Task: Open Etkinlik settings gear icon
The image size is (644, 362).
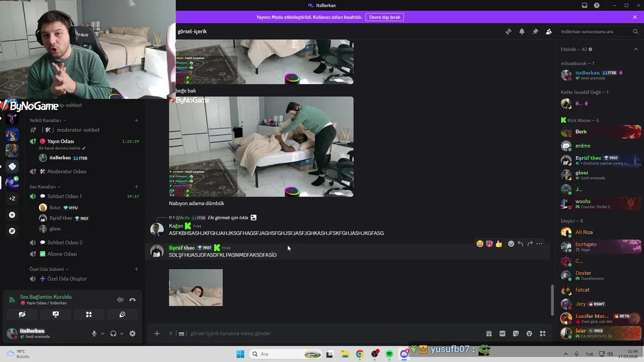Action: point(591,49)
